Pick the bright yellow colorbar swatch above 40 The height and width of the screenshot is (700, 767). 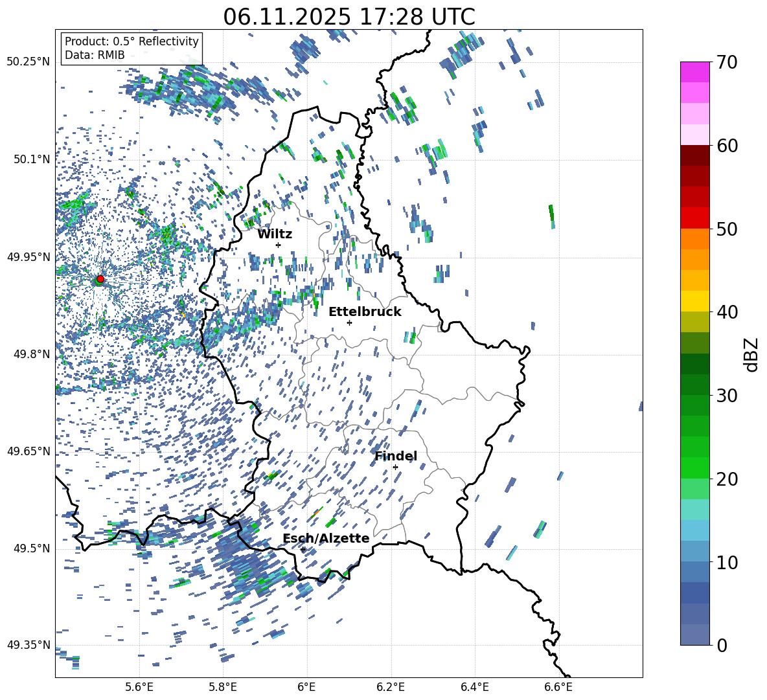(x=695, y=301)
